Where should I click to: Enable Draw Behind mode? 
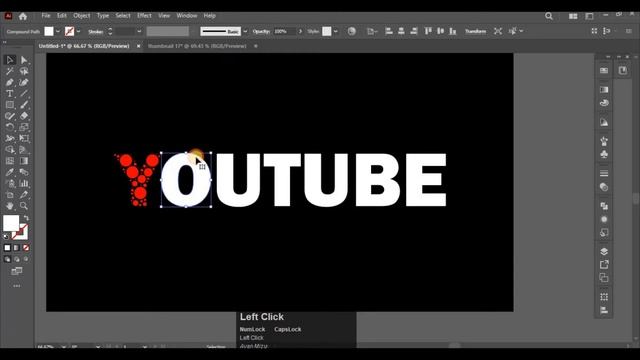(x=17, y=259)
